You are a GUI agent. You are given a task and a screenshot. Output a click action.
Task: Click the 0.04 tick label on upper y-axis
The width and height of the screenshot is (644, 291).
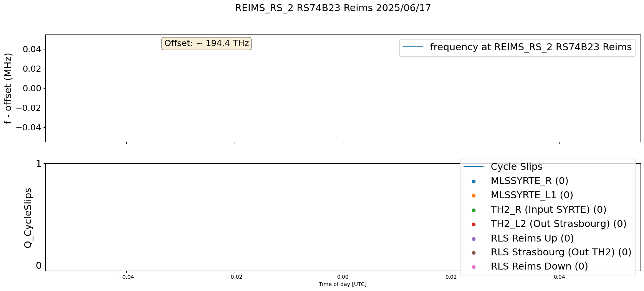click(32, 49)
